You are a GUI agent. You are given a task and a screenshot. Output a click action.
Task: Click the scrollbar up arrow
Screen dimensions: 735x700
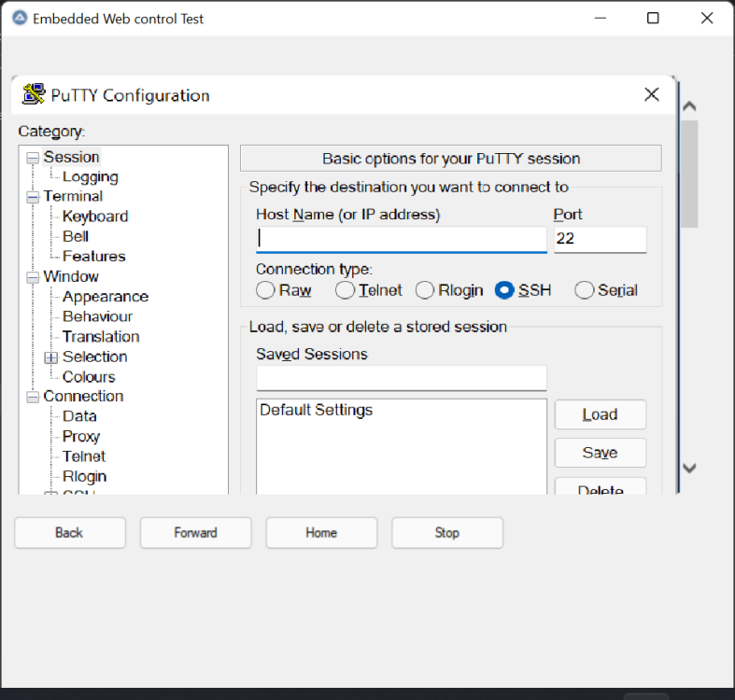689,106
